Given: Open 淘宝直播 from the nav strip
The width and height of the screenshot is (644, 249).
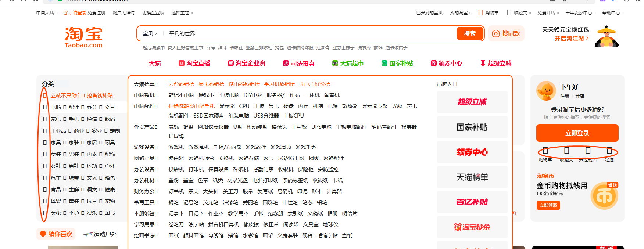Looking at the screenshot, I should [x=194, y=63].
